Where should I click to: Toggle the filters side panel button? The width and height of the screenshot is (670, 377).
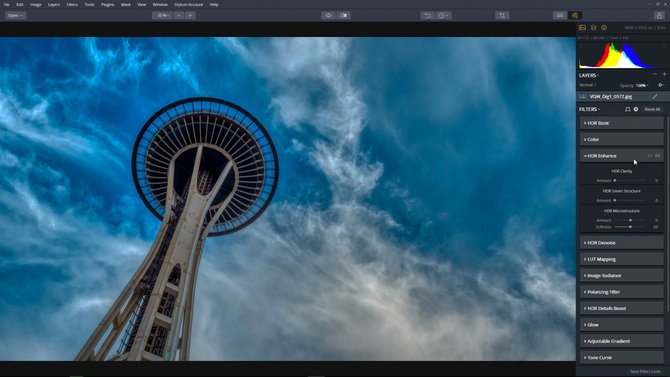[x=575, y=15]
